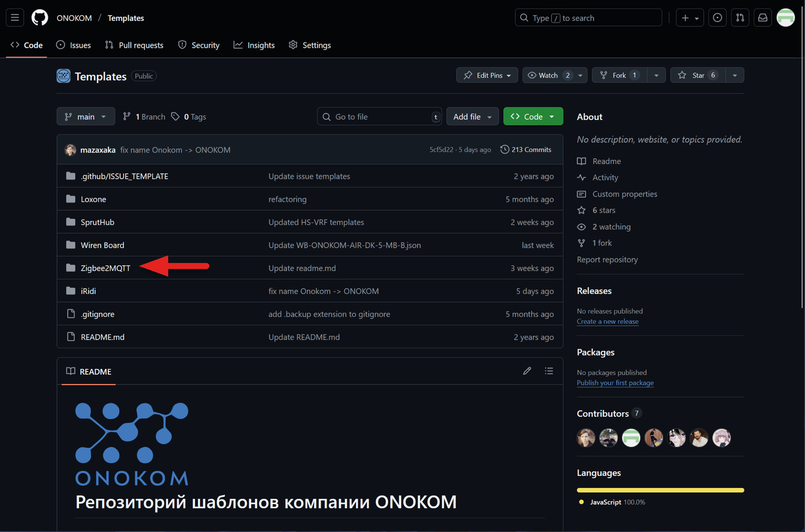Open the Zigbee2MQTT folder
805x532 pixels.
[x=105, y=268]
